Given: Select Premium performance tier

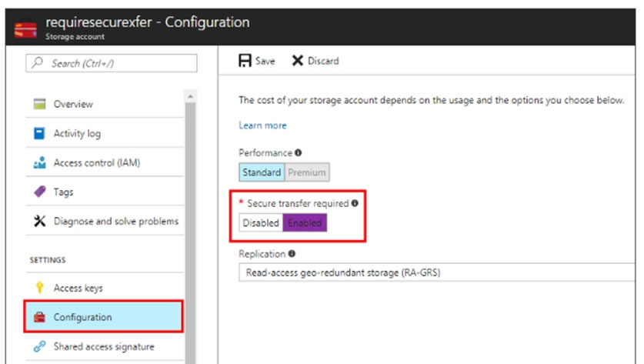Looking at the screenshot, I should 307,172.
